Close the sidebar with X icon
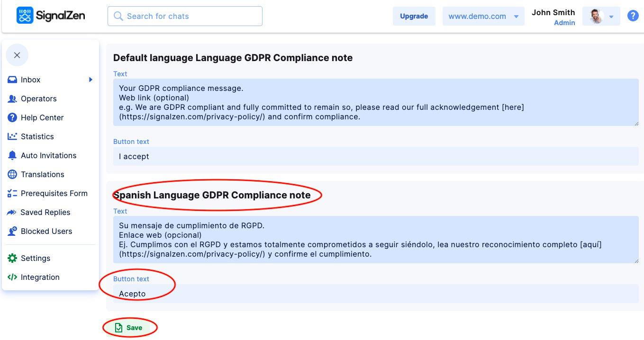This screenshot has height=340, width=644. point(17,55)
